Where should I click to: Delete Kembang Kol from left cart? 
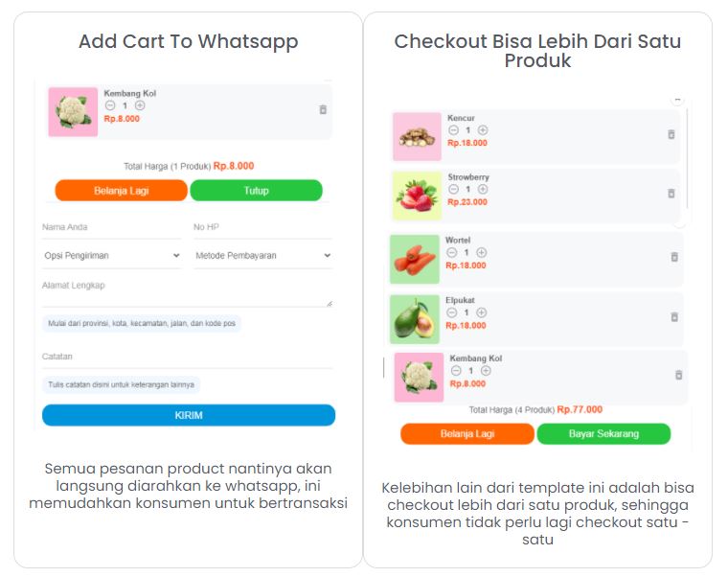[x=323, y=109]
